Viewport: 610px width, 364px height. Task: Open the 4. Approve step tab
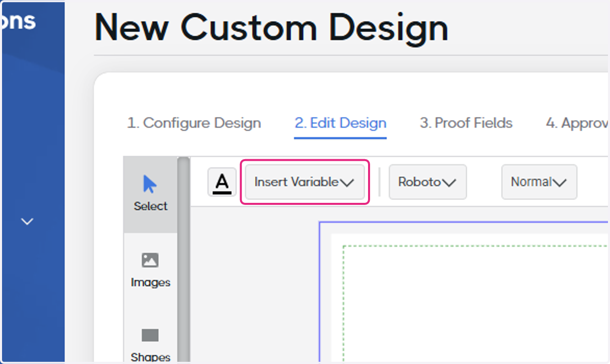coord(577,123)
